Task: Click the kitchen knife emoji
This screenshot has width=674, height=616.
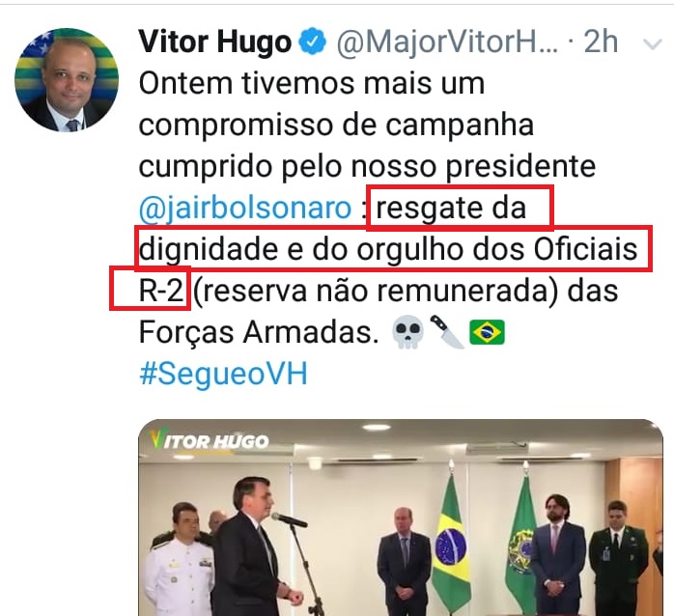Action: coord(447,332)
